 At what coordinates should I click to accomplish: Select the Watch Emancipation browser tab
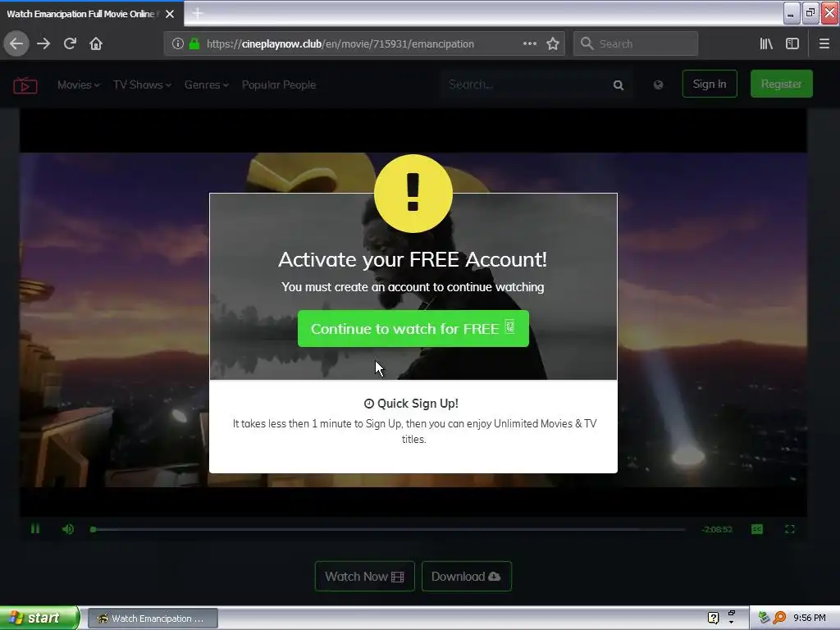click(80, 14)
